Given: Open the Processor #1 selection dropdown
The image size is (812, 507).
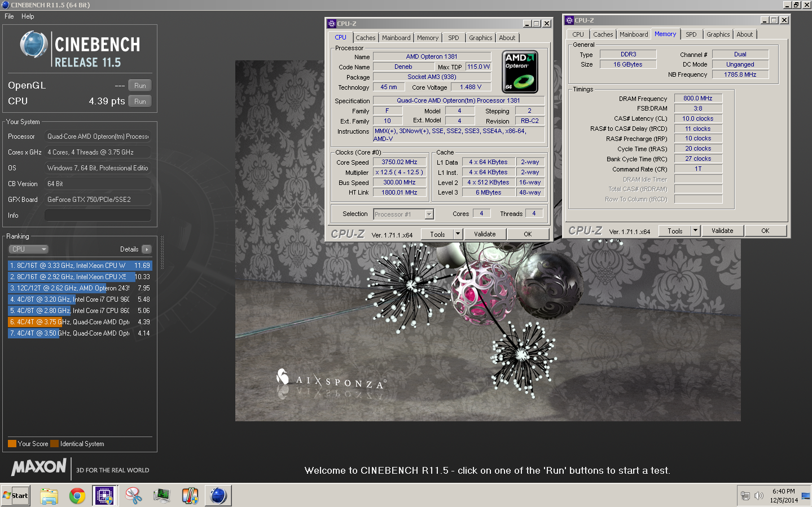Looking at the screenshot, I should pyautogui.click(x=403, y=214).
